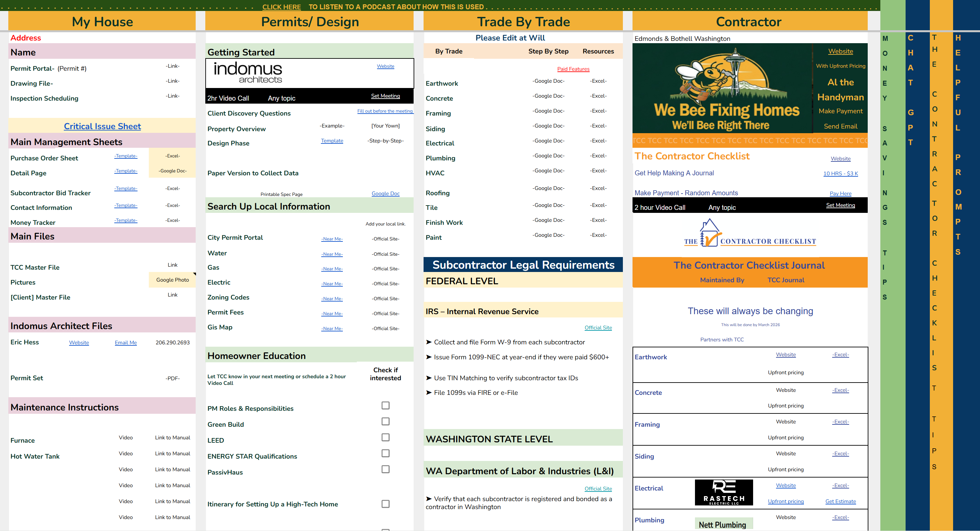This screenshot has width=980, height=531.
Task: Open Paid Features link
Action: click(573, 69)
